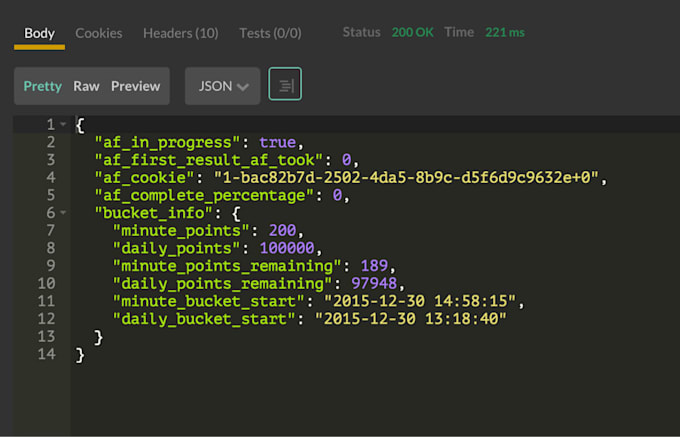Click line number 3 in gutter
The height and width of the screenshot is (437, 680).
pyautogui.click(x=51, y=160)
